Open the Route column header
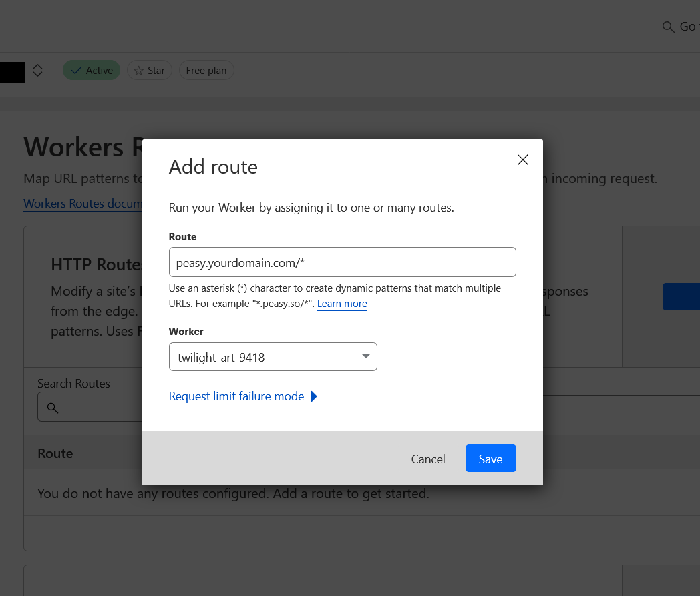Viewport: 700px width, 596px height. 55,453
